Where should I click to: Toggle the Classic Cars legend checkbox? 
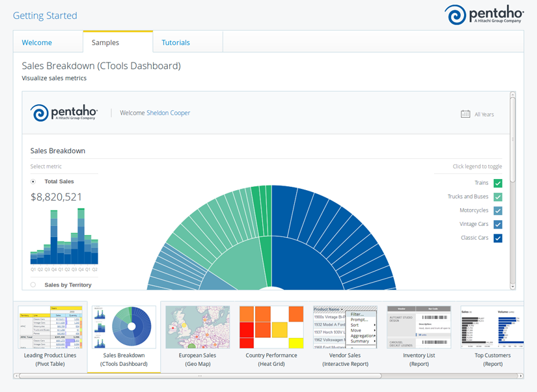[x=498, y=238]
